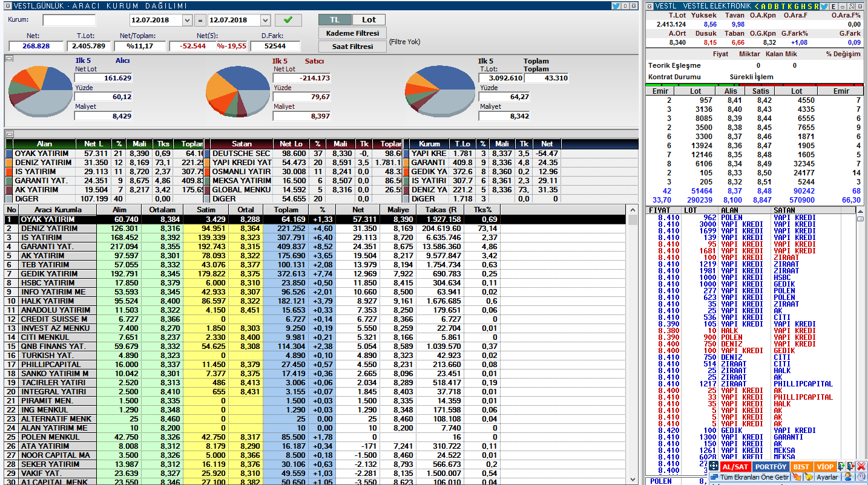Click the Twitter icon in Aracı Kurum Dağılımı title bar
The image size is (868, 485).
616,6
